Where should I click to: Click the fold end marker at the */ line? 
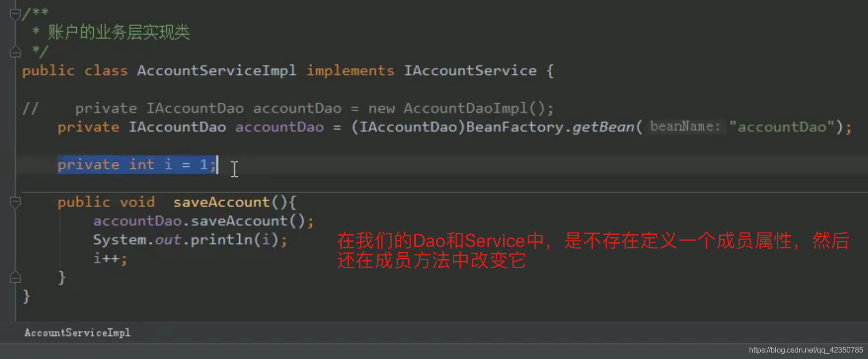click(15, 52)
